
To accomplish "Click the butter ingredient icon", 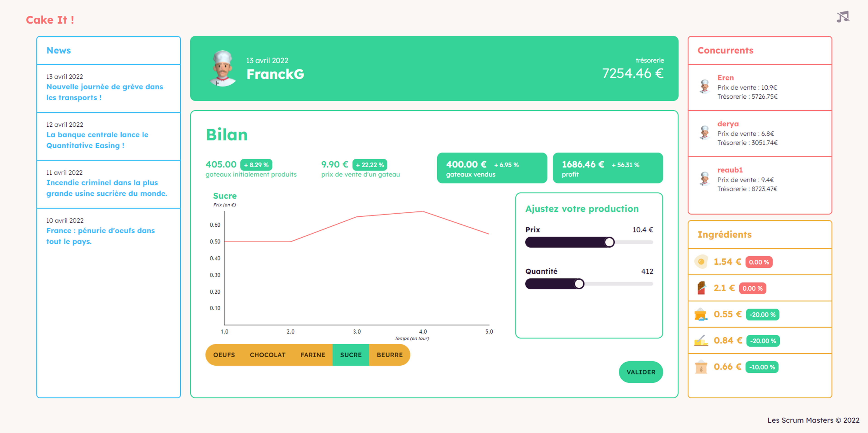I will click(x=701, y=340).
